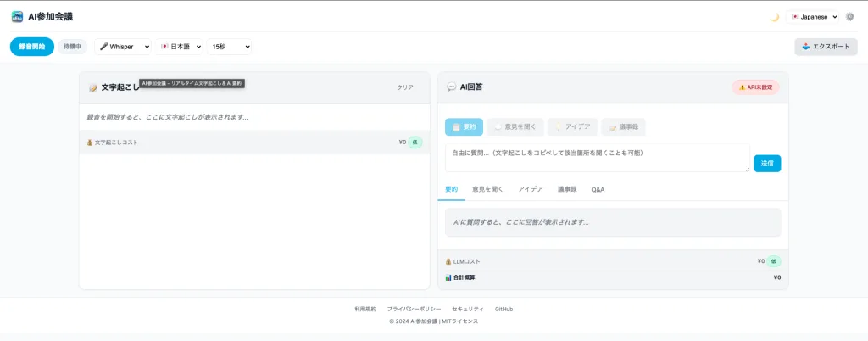Viewport: 868px width, 341px height.
Task: Open the Whisper engine dropdown
Action: [x=124, y=47]
